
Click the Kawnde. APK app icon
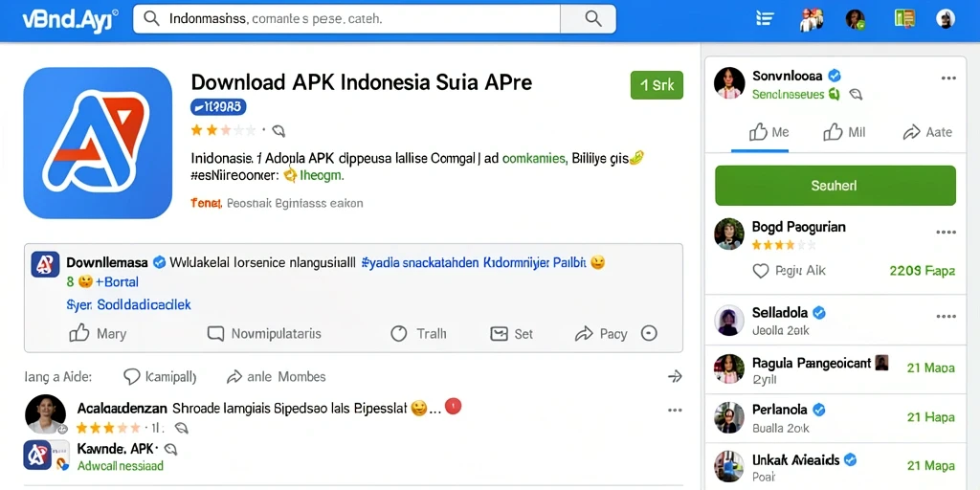pos(37,456)
